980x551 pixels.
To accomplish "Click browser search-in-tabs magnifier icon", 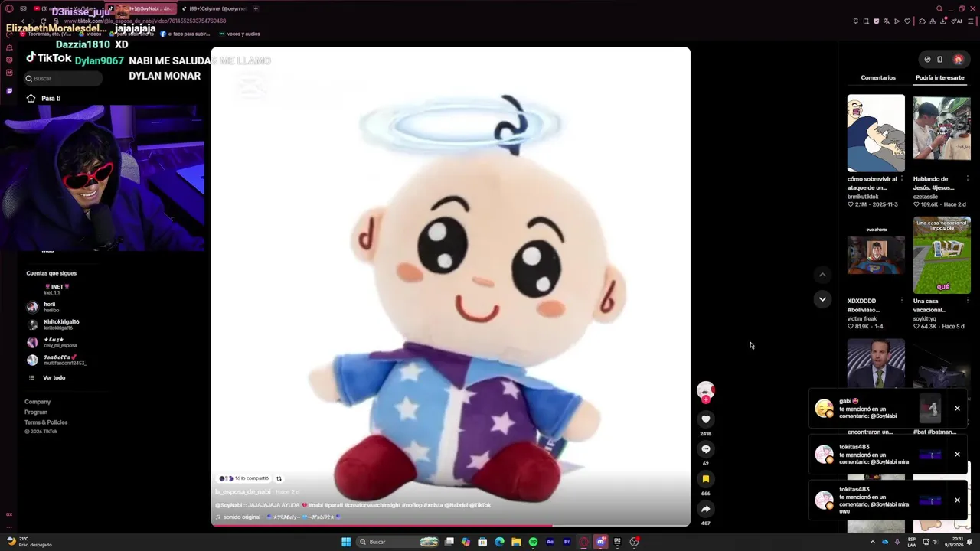I will coord(939,8).
